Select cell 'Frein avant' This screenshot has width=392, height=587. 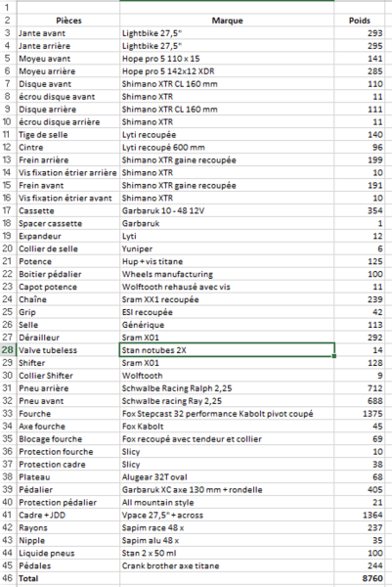click(68, 186)
